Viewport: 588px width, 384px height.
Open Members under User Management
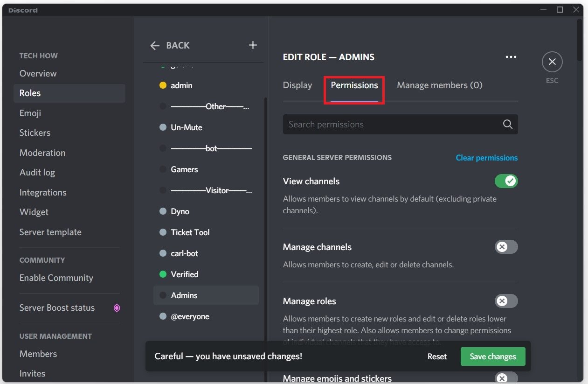(x=38, y=354)
